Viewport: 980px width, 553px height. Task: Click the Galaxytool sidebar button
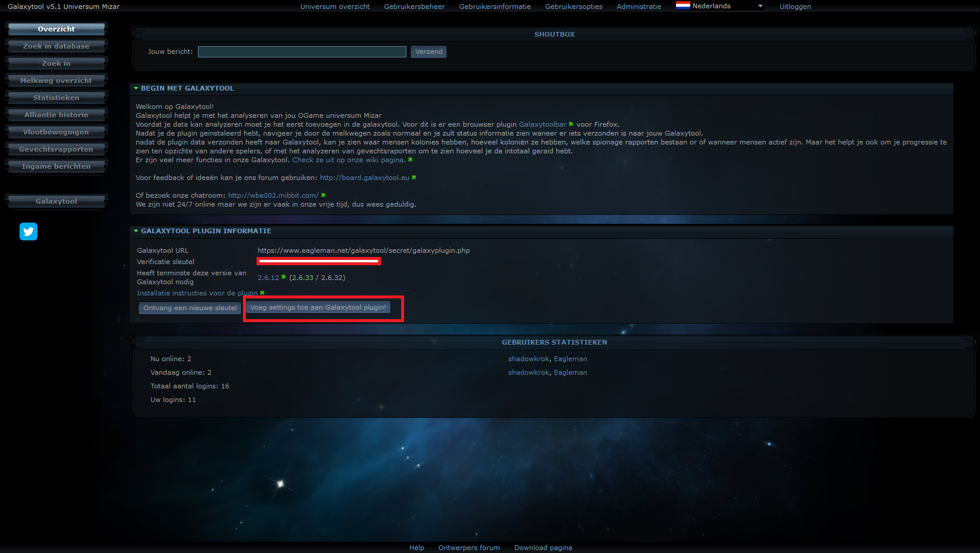pos(56,201)
